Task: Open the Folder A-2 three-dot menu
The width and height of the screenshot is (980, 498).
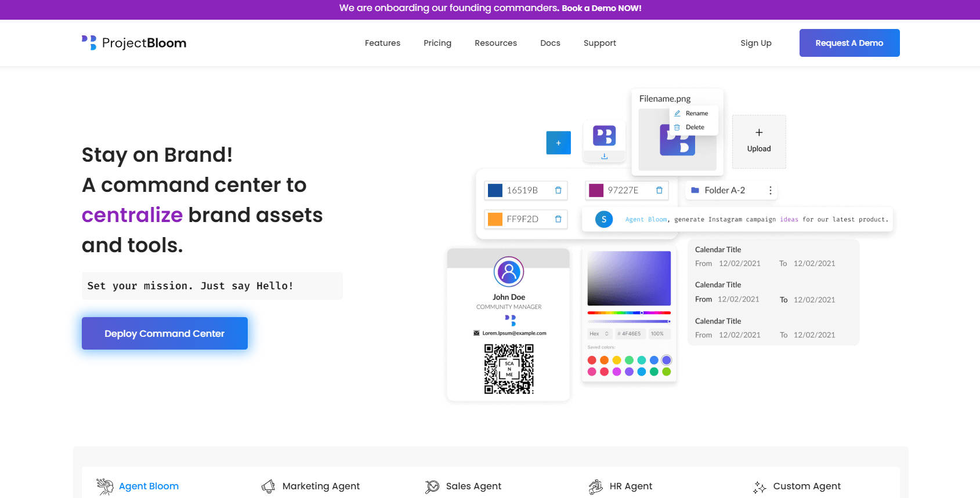Action: tap(770, 190)
